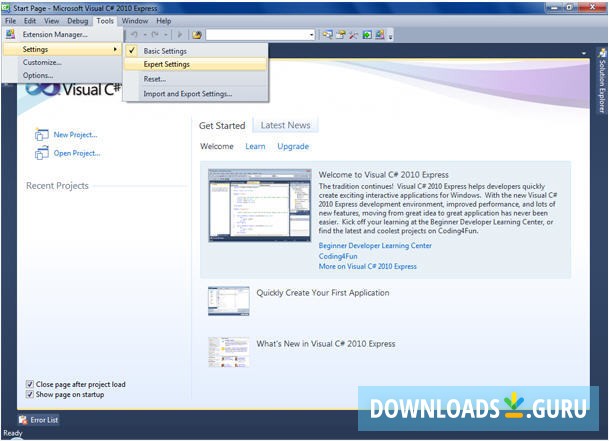Choose Expert Settings from the submenu
609x441 pixels.
(x=195, y=64)
